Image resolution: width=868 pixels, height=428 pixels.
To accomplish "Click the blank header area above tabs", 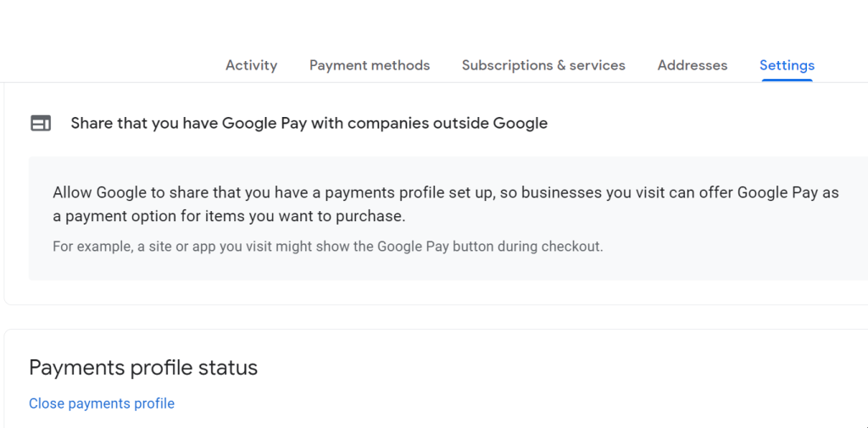I will [424, 24].
